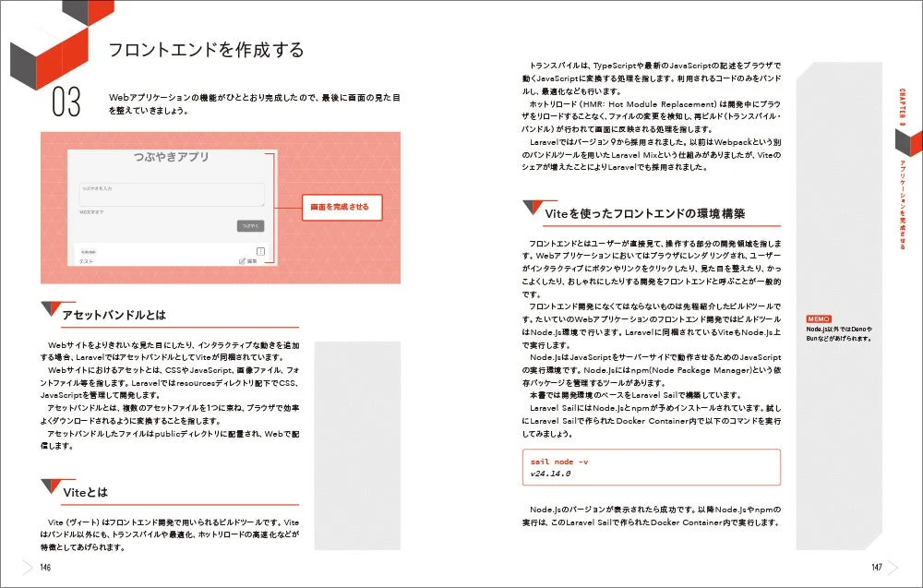The width and height of the screenshot is (923, 588).
Task: Click the section number 03
Action: [x=66, y=102]
